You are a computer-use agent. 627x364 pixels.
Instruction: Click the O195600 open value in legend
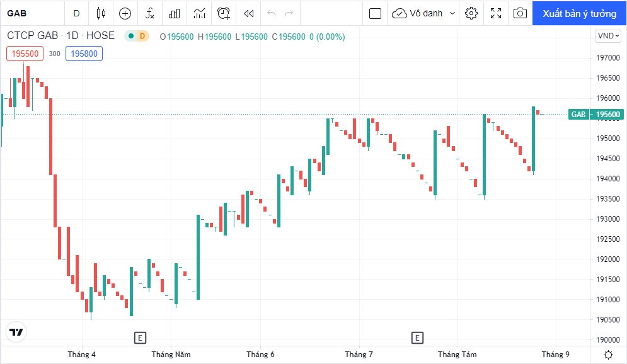[x=176, y=37]
